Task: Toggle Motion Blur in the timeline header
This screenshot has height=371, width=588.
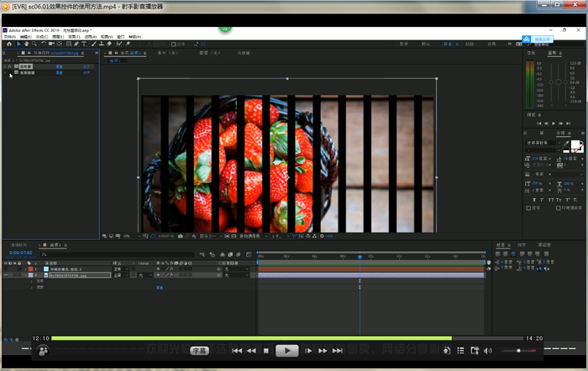Action: (x=239, y=255)
